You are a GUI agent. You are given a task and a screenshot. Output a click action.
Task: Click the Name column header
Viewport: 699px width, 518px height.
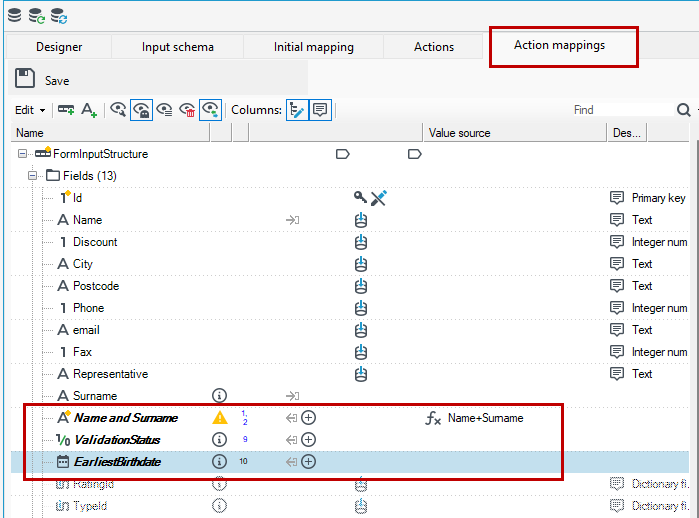point(110,133)
